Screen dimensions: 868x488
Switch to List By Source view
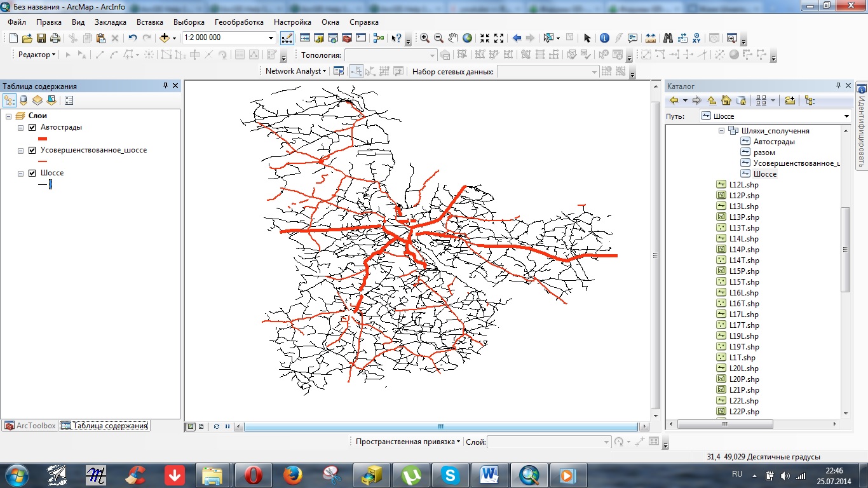[x=24, y=100]
